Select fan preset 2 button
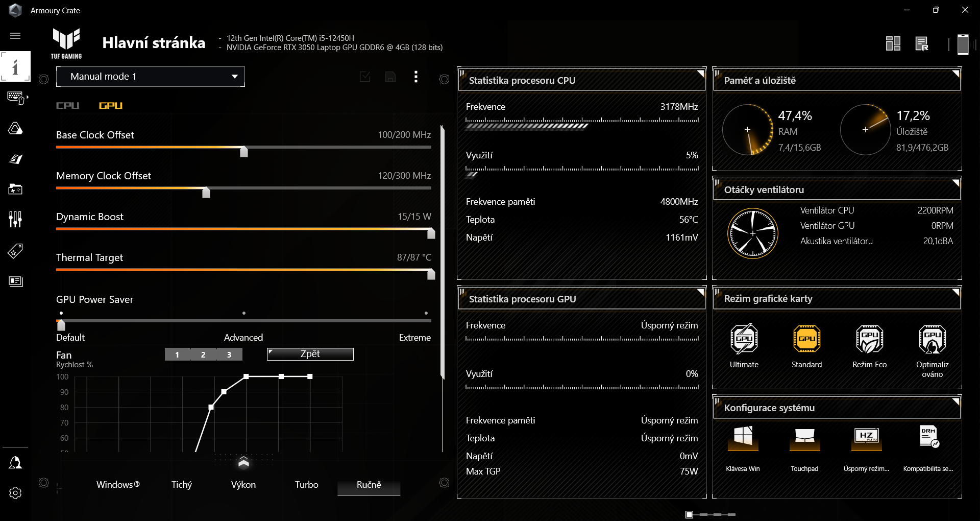 coord(203,354)
